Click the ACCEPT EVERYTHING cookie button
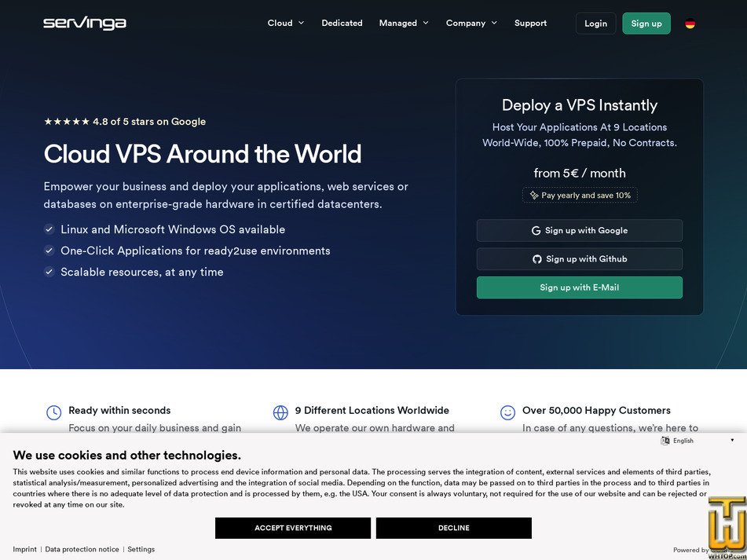This screenshot has width=747, height=560. [x=292, y=528]
